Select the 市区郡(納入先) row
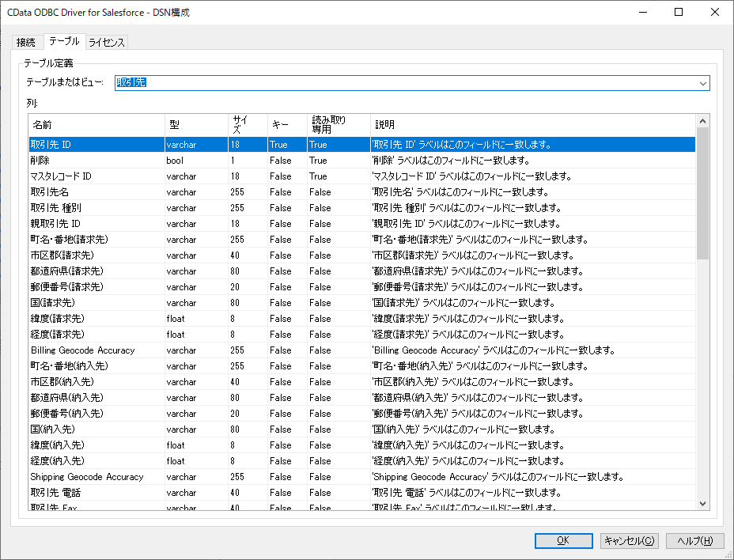Screen dimensions: 734x560 [x=361, y=382]
